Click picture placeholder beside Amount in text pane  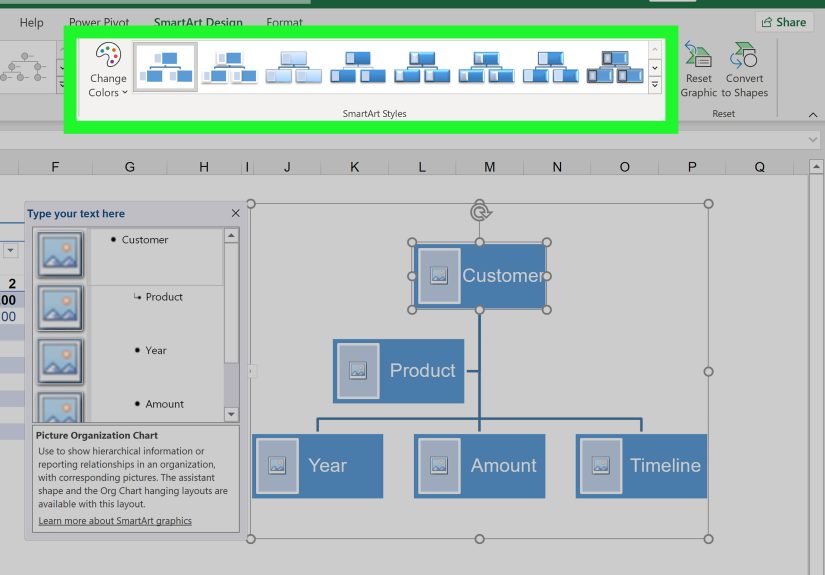tap(60, 407)
